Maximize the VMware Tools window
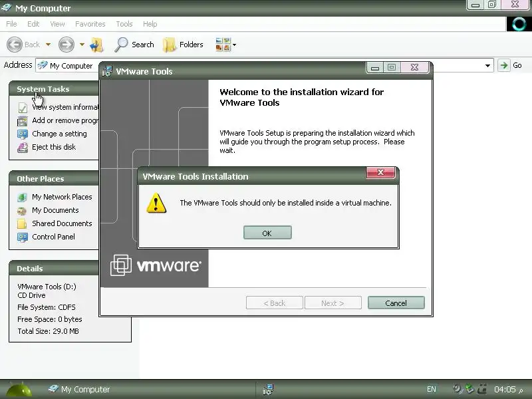 coord(392,68)
